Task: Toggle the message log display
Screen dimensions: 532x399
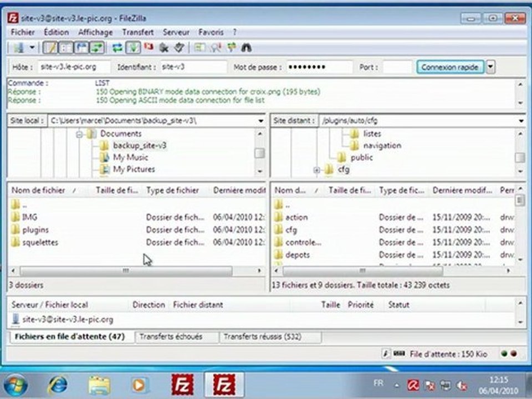Action: coord(50,48)
